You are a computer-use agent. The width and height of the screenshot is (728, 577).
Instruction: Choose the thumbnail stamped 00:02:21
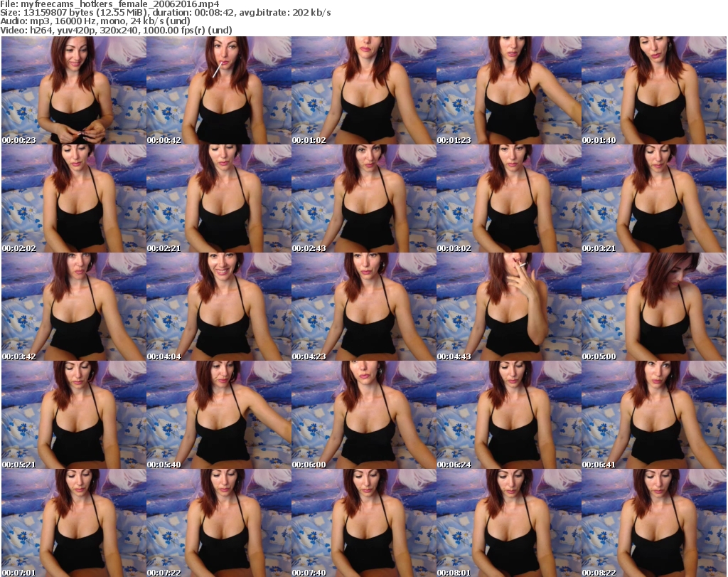pos(219,198)
